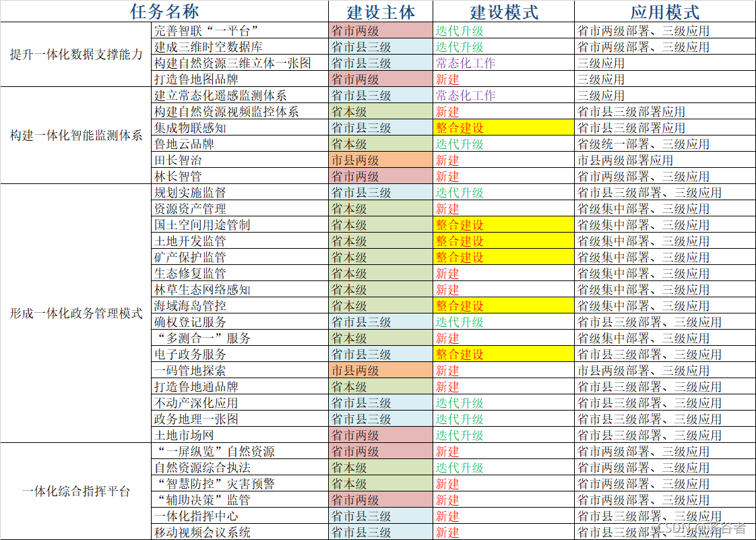Viewport: 756px width, 540px height.
Task: Select the task cell 集成物联感知
Action: [240, 127]
